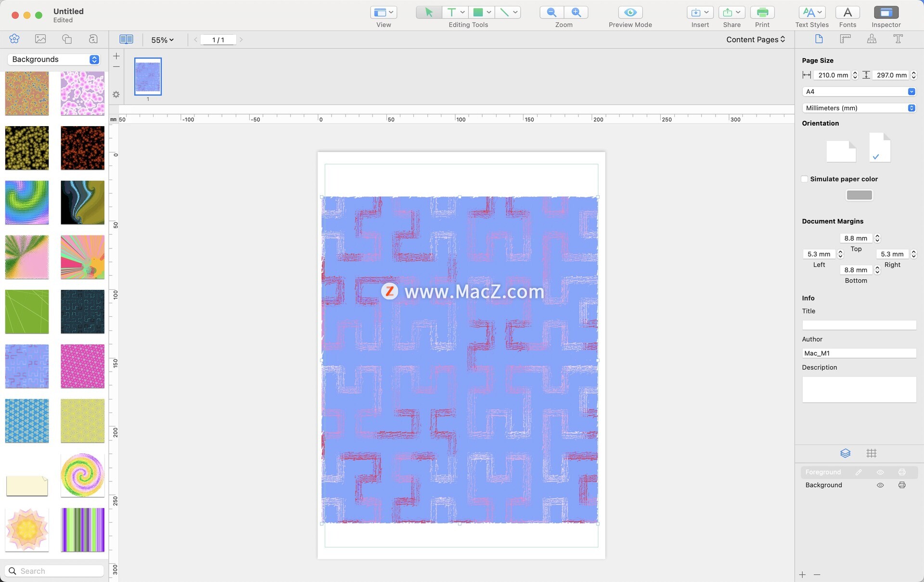Screen dimensions: 924x582
Task: Select the Foreground layer row
Action: point(859,472)
